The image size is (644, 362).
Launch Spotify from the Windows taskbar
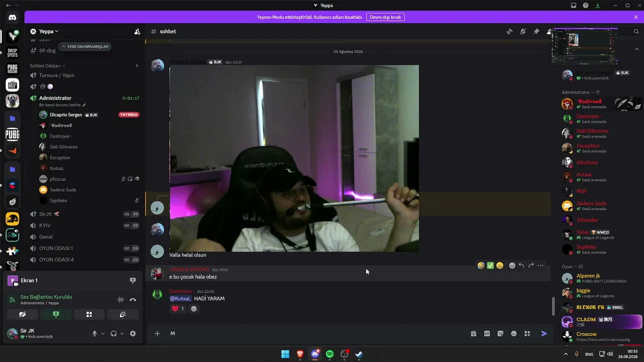click(x=330, y=354)
